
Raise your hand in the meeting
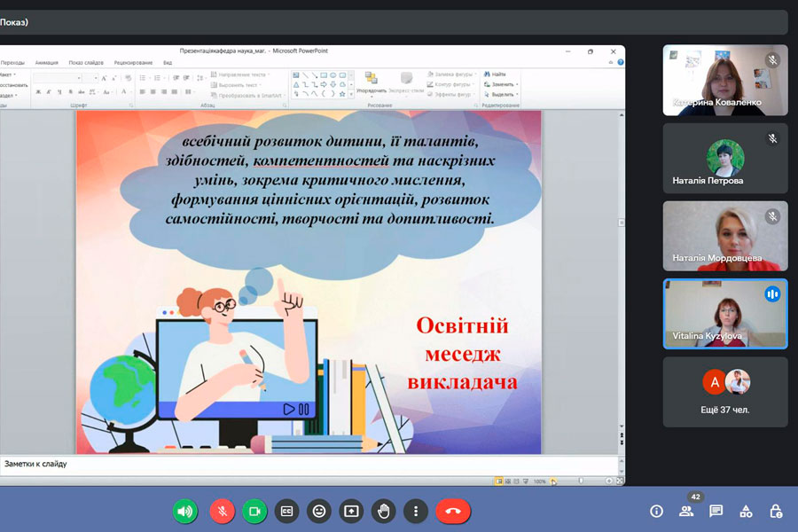(x=383, y=511)
